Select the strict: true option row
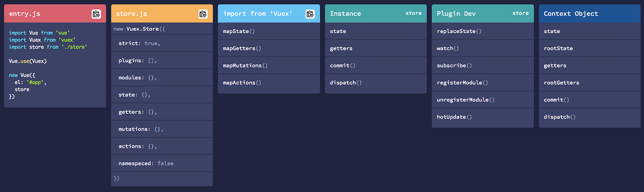Viewport: 644px width, 192px height. 162,43
